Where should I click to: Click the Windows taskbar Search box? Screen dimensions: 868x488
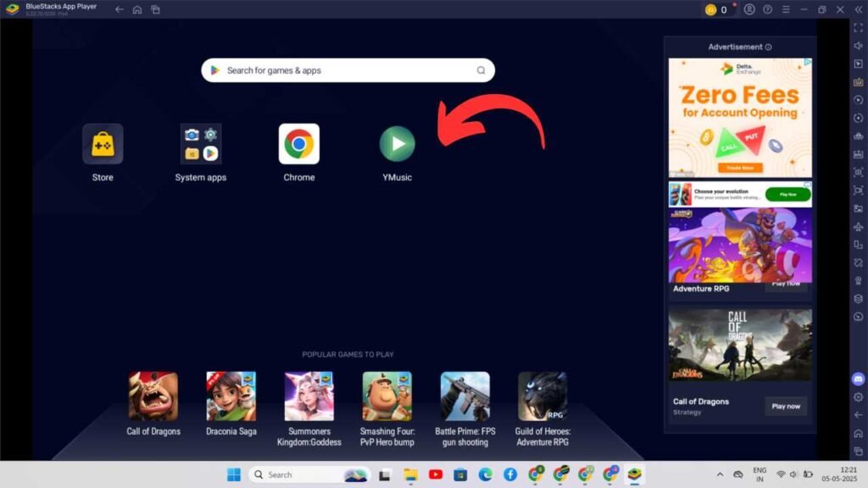click(x=309, y=474)
